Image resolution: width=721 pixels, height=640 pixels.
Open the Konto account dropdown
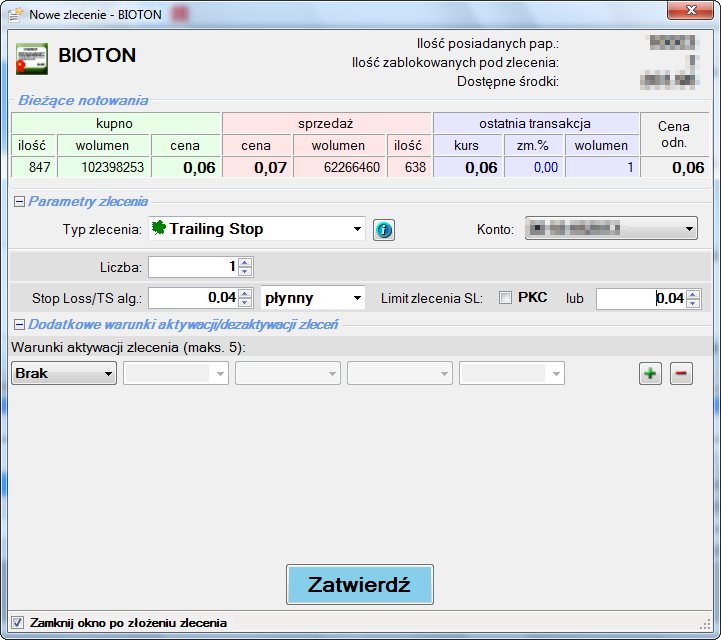tap(611, 229)
